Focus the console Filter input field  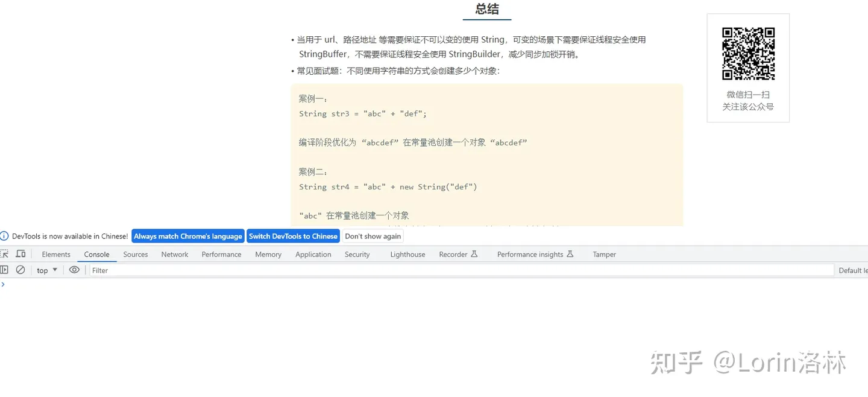pos(458,270)
